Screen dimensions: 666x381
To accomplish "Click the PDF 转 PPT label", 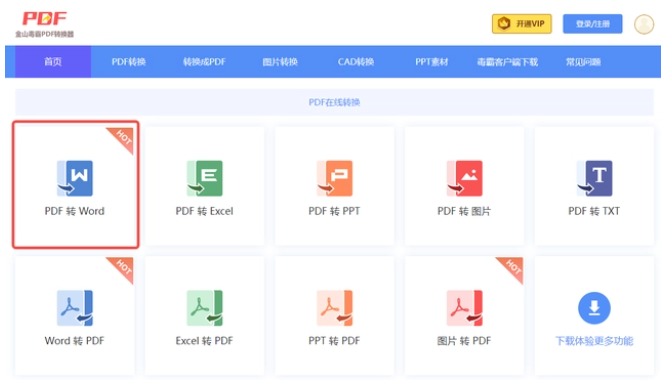I will click(334, 211).
